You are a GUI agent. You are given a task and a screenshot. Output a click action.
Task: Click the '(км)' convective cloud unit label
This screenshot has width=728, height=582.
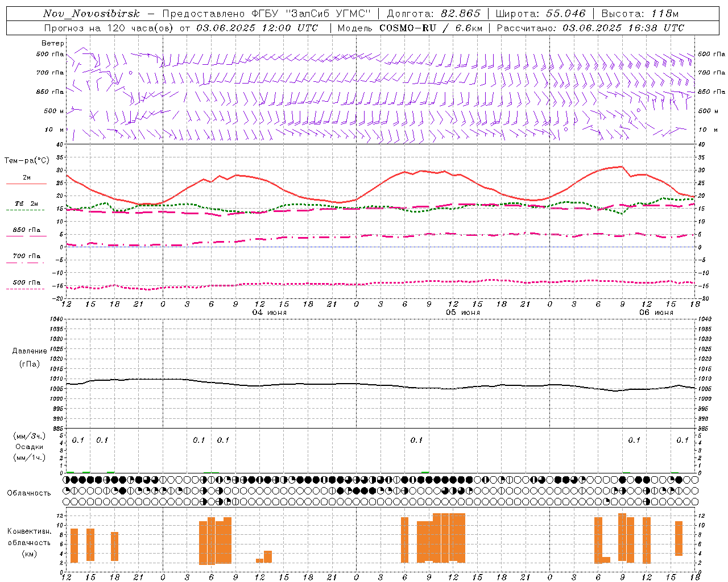(30, 554)
